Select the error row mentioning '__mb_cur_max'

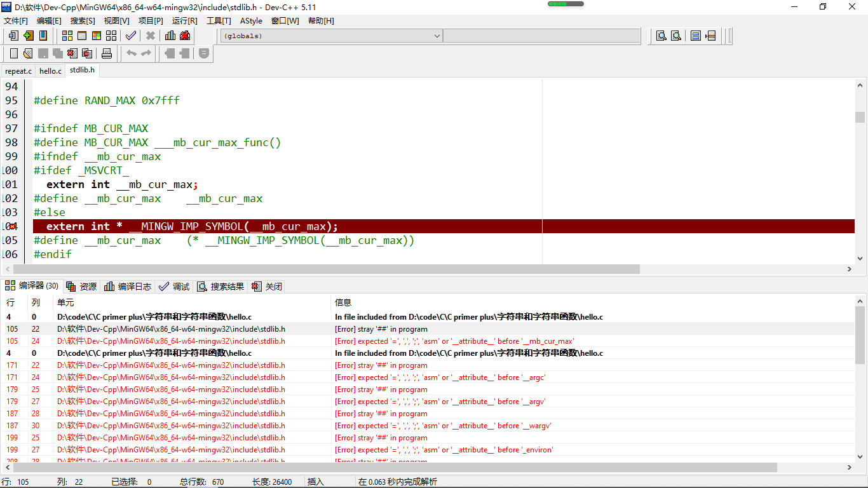(428, 341)
